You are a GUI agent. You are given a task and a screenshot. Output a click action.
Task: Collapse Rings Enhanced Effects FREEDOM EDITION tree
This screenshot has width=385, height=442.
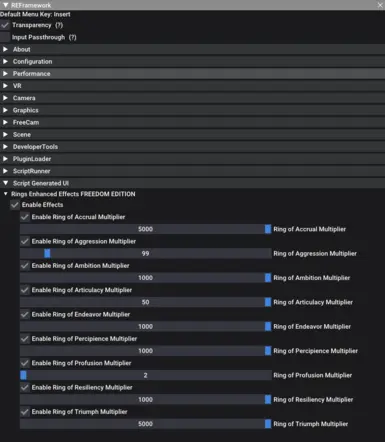tap(5, 194)
